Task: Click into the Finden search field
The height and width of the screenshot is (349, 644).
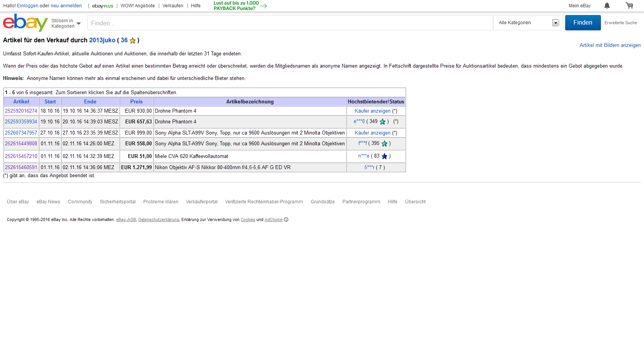Action: click(x=290, y=23)
